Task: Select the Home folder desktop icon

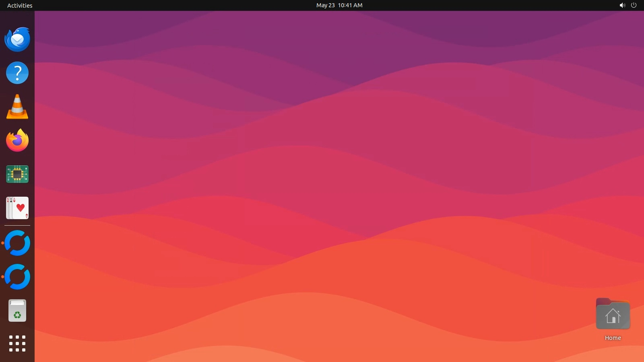Action: click(613, 314)
